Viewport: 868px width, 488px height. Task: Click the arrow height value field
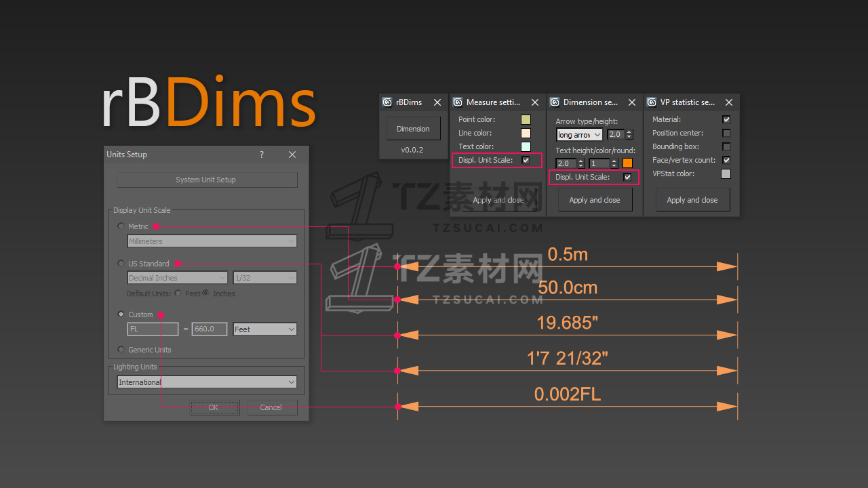[616, 135]
